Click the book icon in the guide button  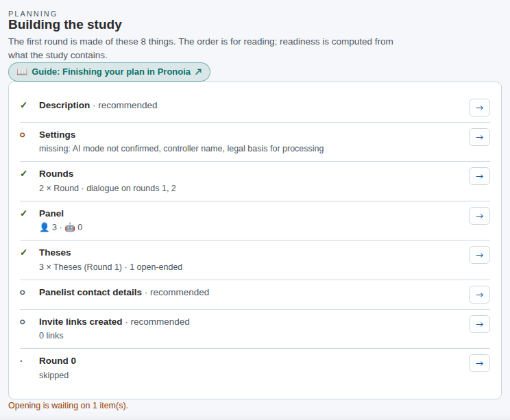click(x=22, y=72)
